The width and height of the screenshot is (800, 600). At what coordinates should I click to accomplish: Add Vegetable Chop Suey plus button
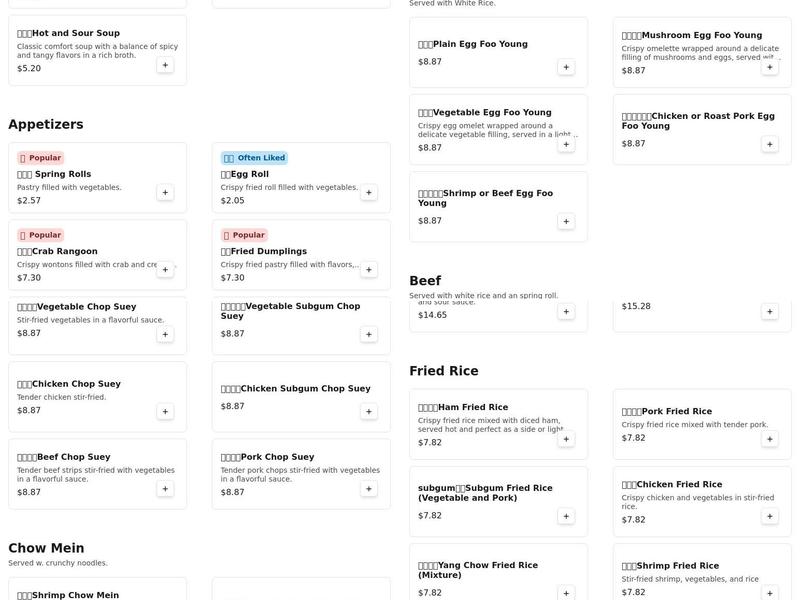[165, 334]
